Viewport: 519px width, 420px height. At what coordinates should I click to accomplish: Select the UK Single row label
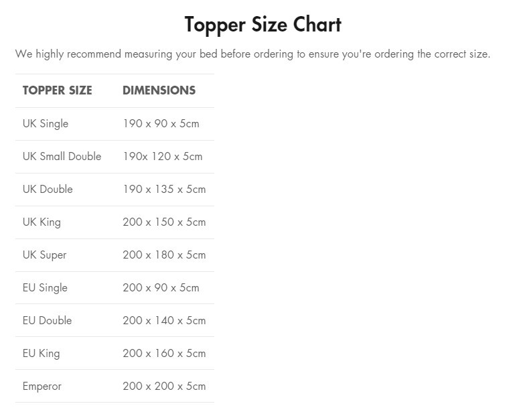45,124
